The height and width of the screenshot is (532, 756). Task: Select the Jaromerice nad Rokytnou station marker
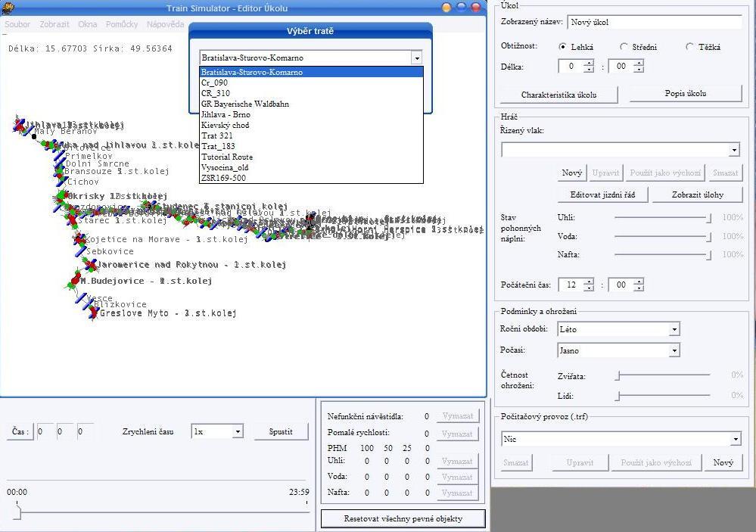(x=91, y=265)
